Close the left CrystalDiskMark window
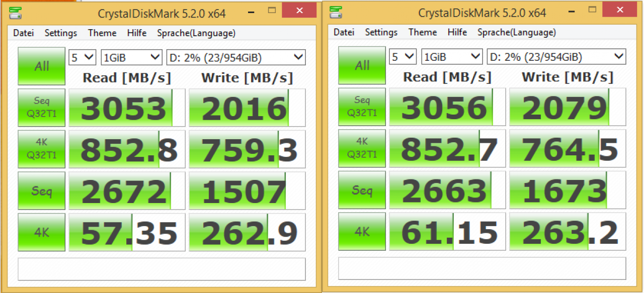 coord(299,11)
